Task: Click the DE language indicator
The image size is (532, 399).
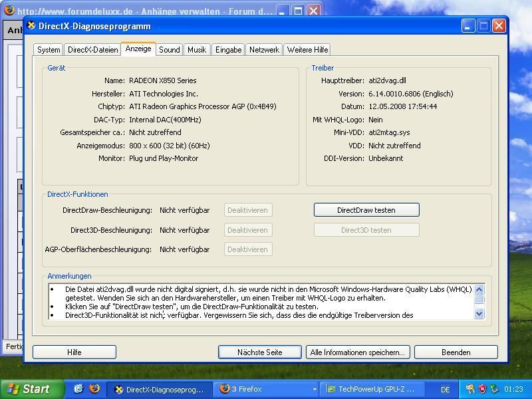Action: tap(445, 390)
